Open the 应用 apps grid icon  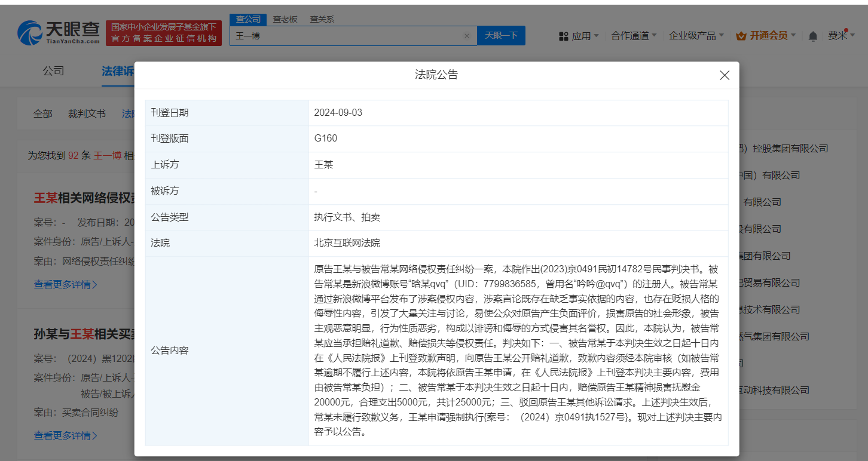[x=564, y=36]
